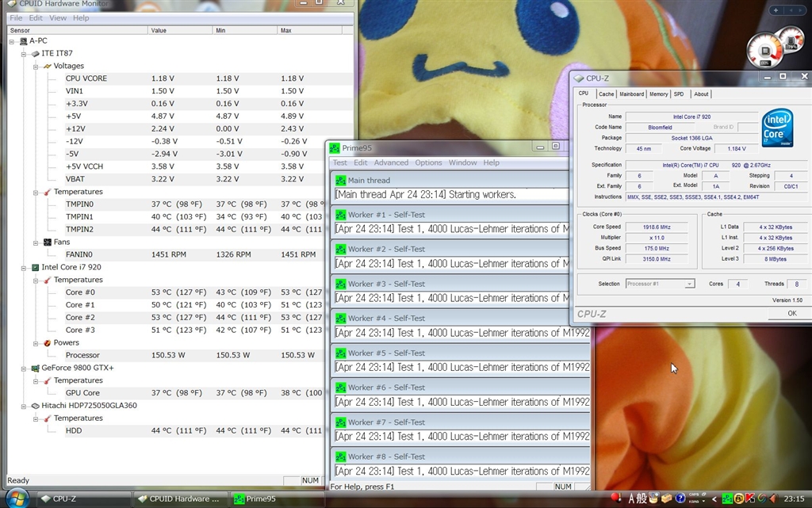Collapse the Powers tree branch
This screenshot has height=508, width=812.
[35, 343]
